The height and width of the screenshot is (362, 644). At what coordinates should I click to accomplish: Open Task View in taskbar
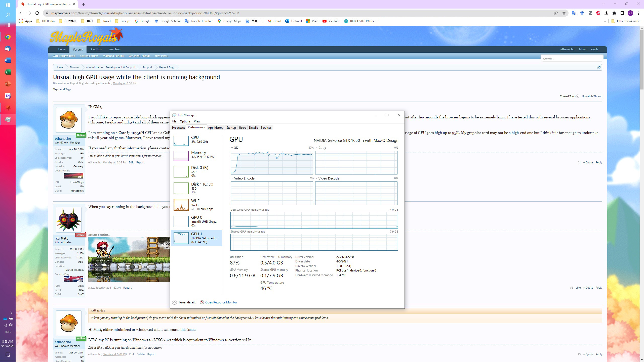click(8, 25)
